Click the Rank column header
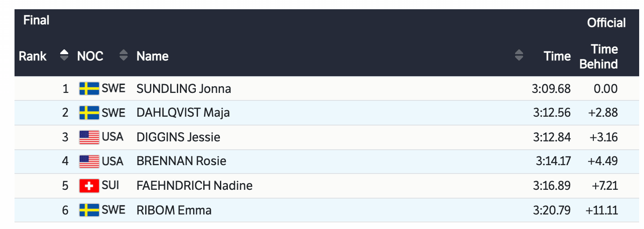Screen dimensions: 644x229 click(x=33, y=56)
